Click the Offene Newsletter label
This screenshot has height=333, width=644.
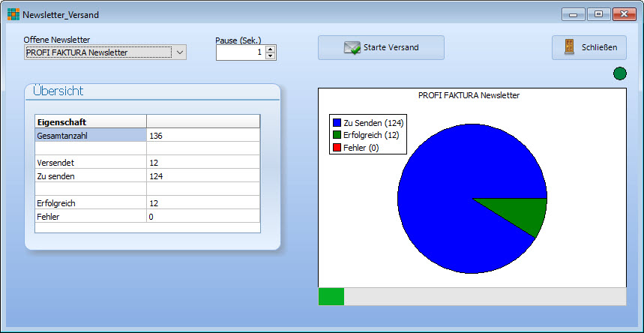(x=57, y=40)
